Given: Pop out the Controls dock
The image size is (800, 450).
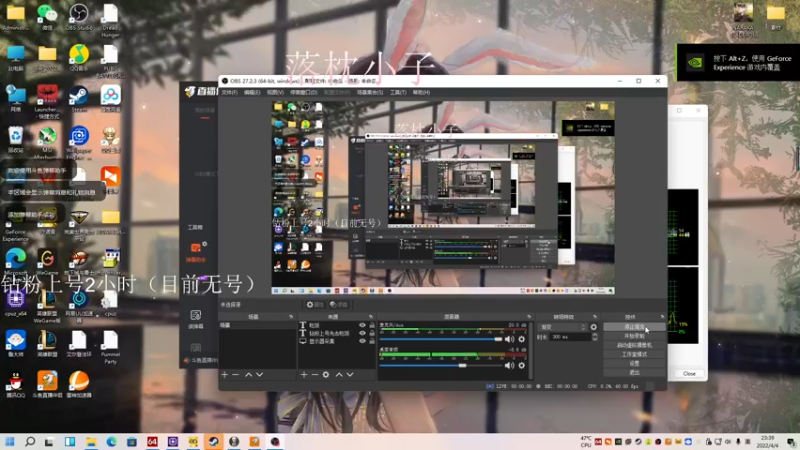Looking at the screenshot, I should [x=662, y=317].
